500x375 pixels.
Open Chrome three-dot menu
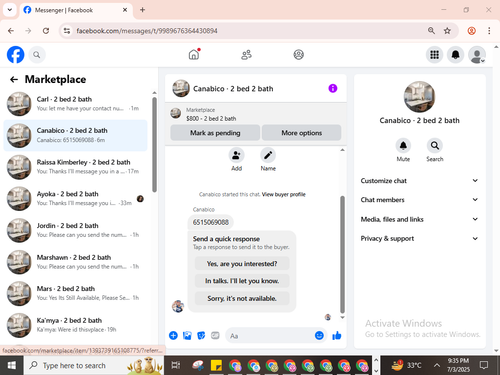[x=489, y=31]
